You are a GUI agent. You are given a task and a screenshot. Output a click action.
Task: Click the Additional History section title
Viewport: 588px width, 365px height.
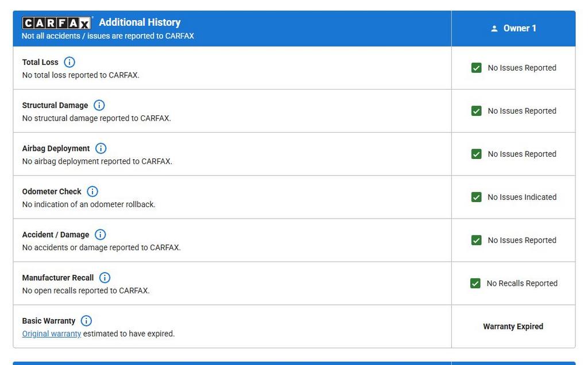(140, 22)
